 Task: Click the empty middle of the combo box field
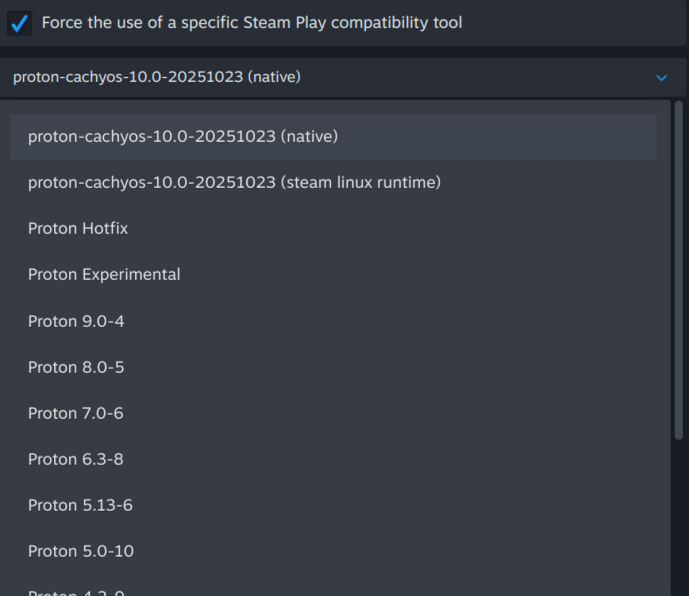pyautogui.click(x=470, y=77)
